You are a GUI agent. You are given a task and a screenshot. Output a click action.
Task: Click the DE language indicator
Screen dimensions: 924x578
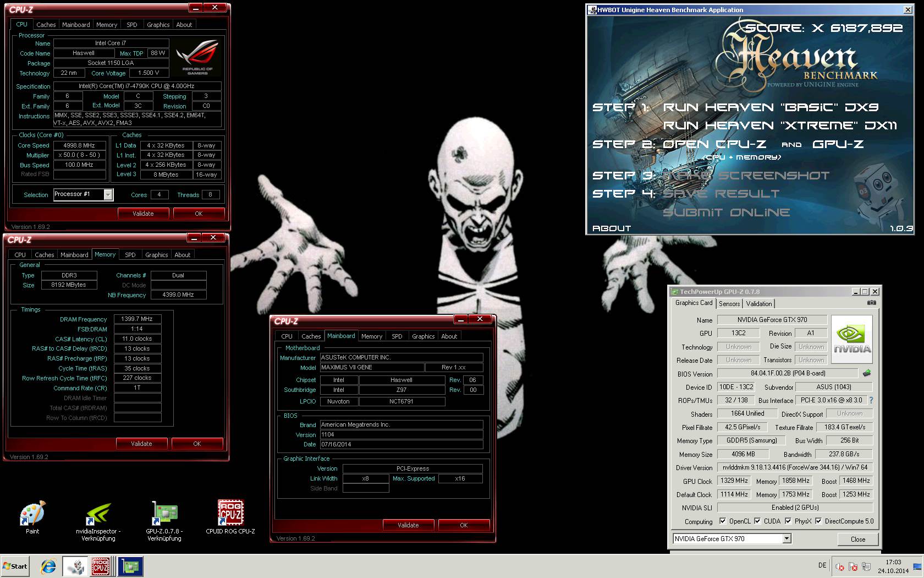[x=822, y=565]
